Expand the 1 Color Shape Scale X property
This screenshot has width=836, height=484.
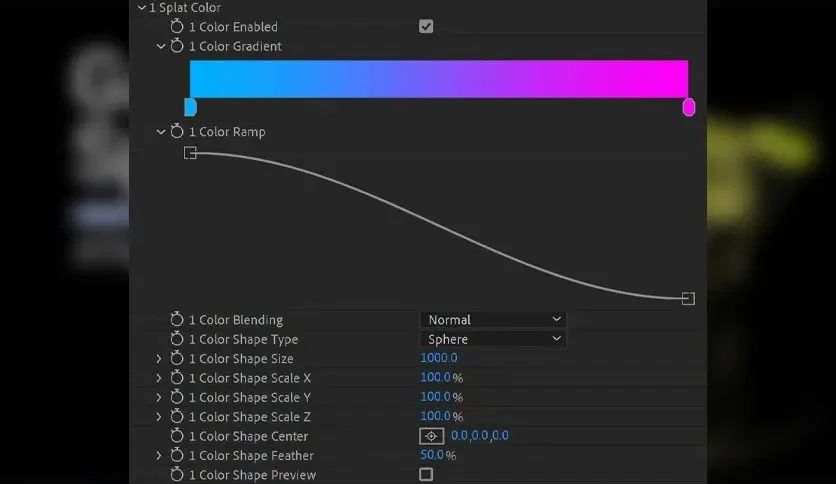click(x=158, y=378)
